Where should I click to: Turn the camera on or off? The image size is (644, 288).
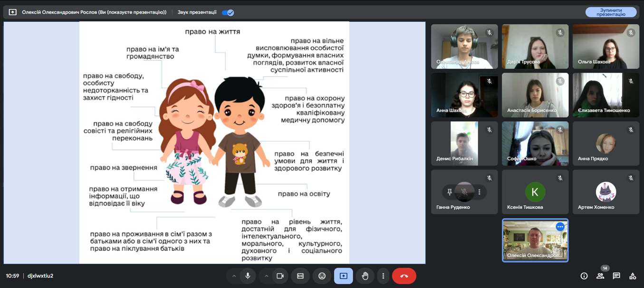coord(280,276)
